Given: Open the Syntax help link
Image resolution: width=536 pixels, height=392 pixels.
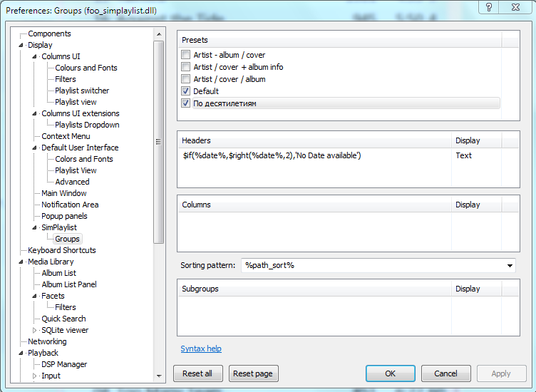Looking at the screenshot, I should (x=201, y=349).
